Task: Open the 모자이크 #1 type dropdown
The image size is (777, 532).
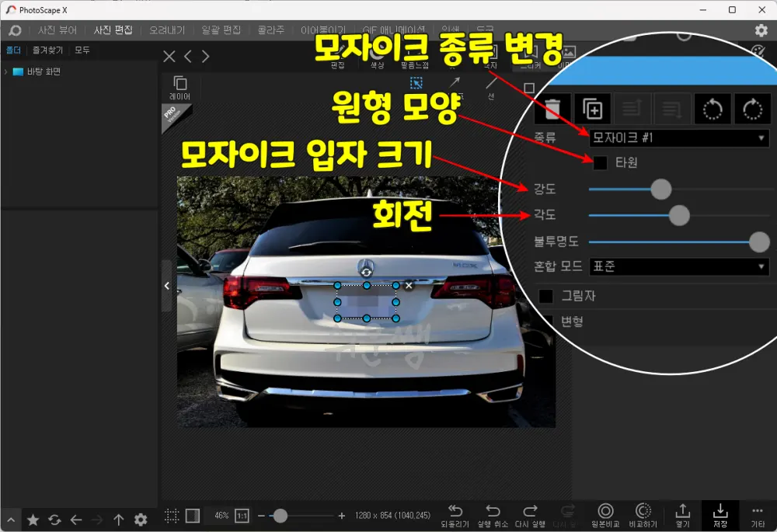Action: coord(678,137)
